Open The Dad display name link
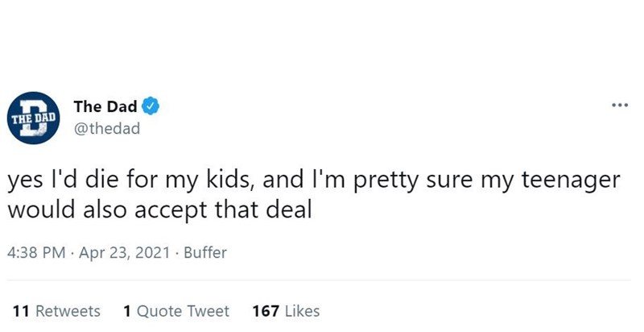 point(105,106)
